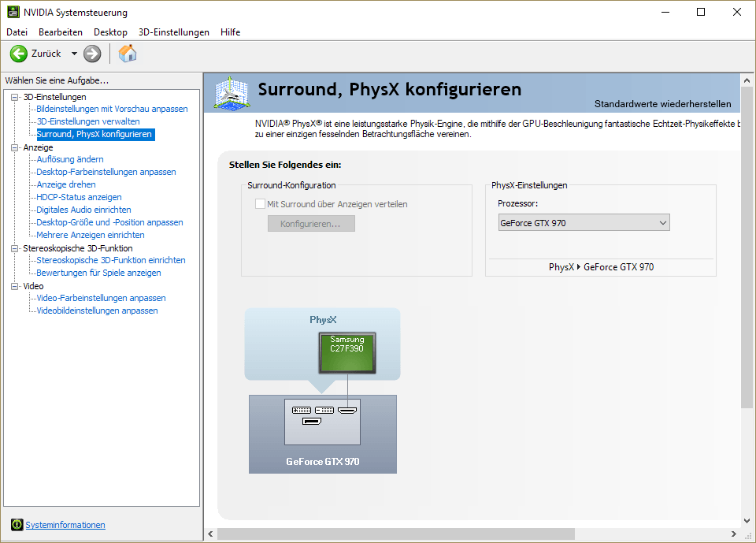
Task: Click the vertical scrollbar down arrow
Action: point(747,521)
